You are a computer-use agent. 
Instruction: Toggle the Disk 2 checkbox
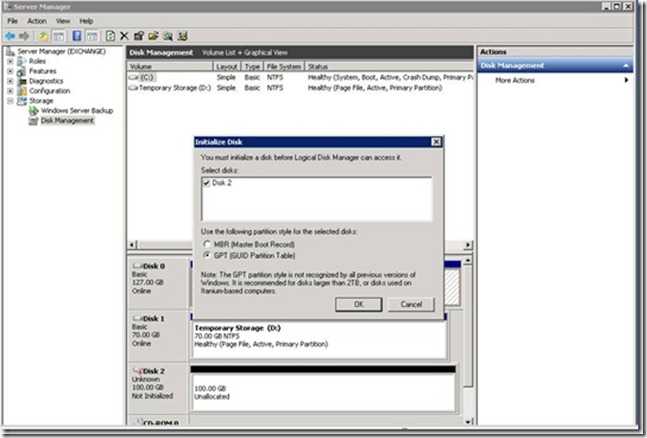(x=206, y=183)
